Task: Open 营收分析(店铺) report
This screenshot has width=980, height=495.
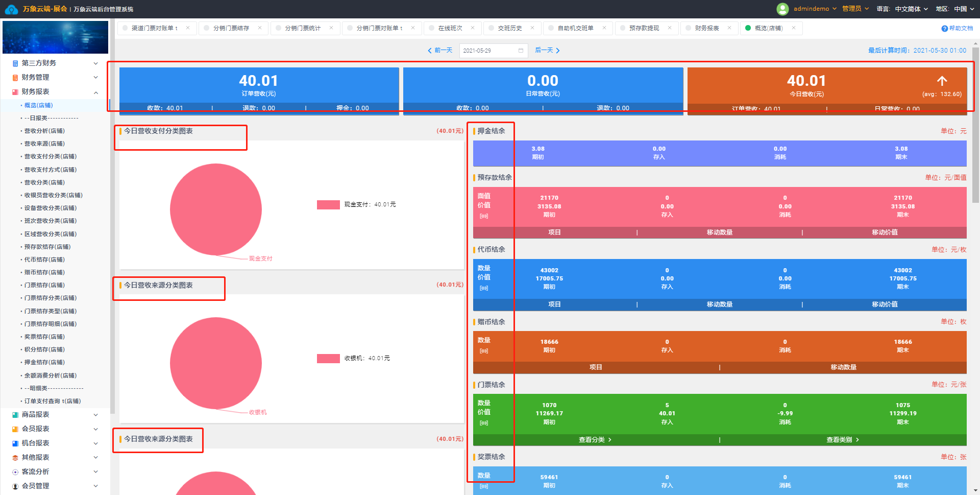Action: [44, 131]
